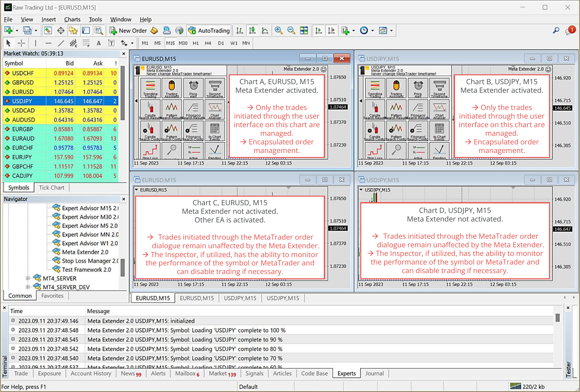Open the Journal tab in Terminal
Image resolution: width=580 pixels, height=392 pixels.
tap(374, 373)
